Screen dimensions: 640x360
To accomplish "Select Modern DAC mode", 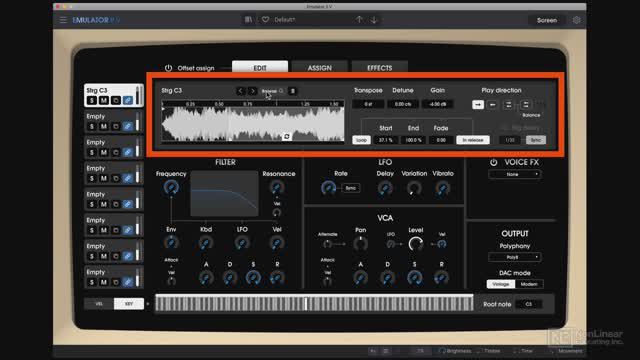I will point(529,284).
